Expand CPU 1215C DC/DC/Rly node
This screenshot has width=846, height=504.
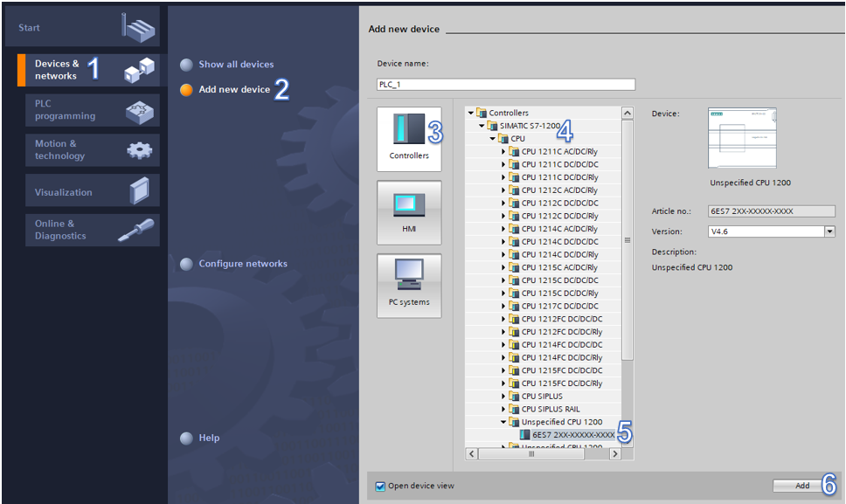503,293
